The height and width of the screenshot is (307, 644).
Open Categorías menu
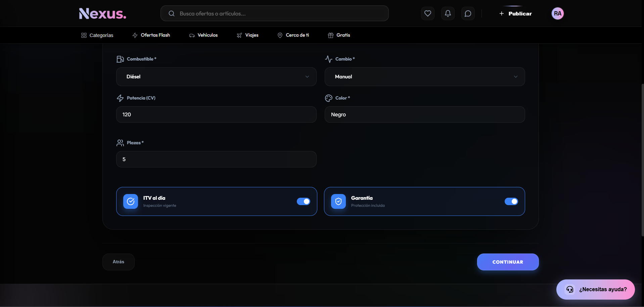click(97, 35)
